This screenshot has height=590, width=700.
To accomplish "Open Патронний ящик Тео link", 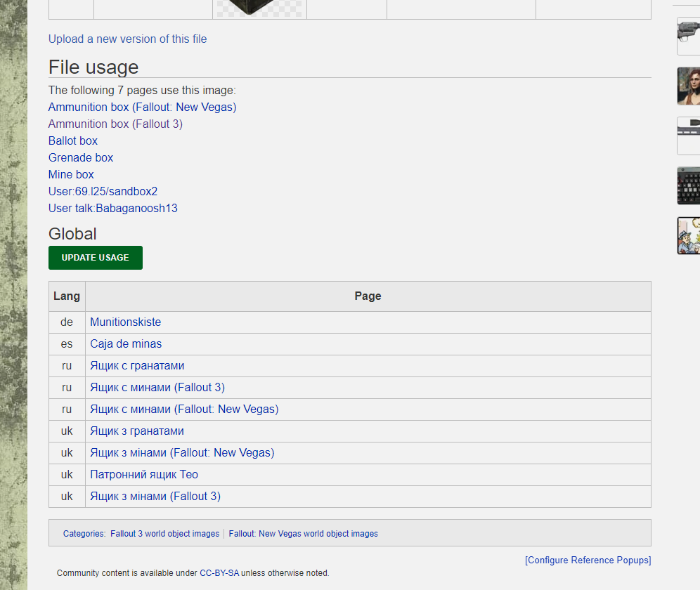I will coord(144,475).
